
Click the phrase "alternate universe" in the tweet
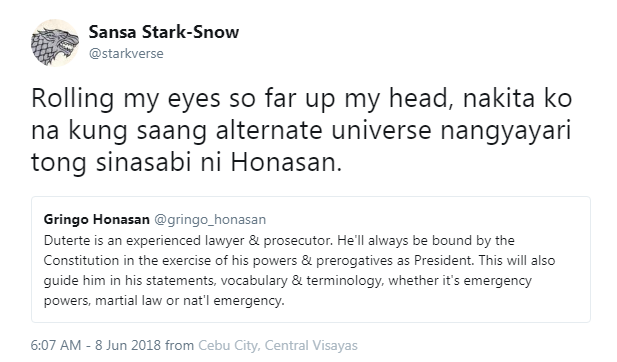point(323,130)
